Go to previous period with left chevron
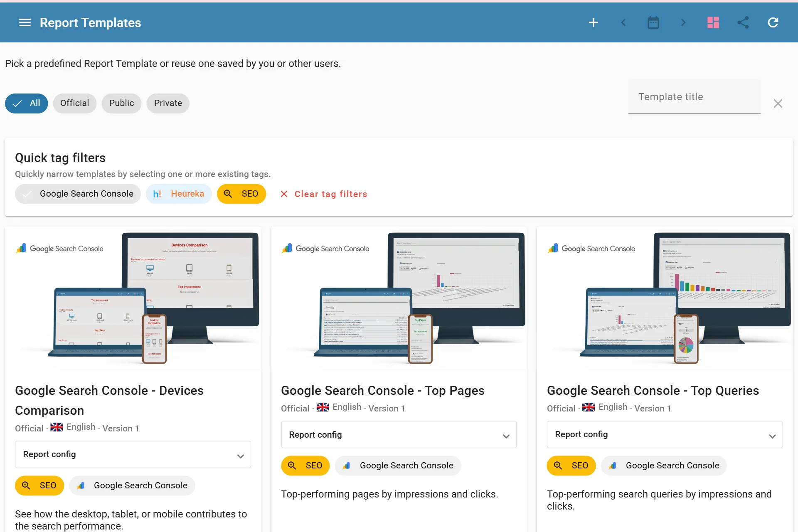The image size is (798, 532). click(623, 22)
